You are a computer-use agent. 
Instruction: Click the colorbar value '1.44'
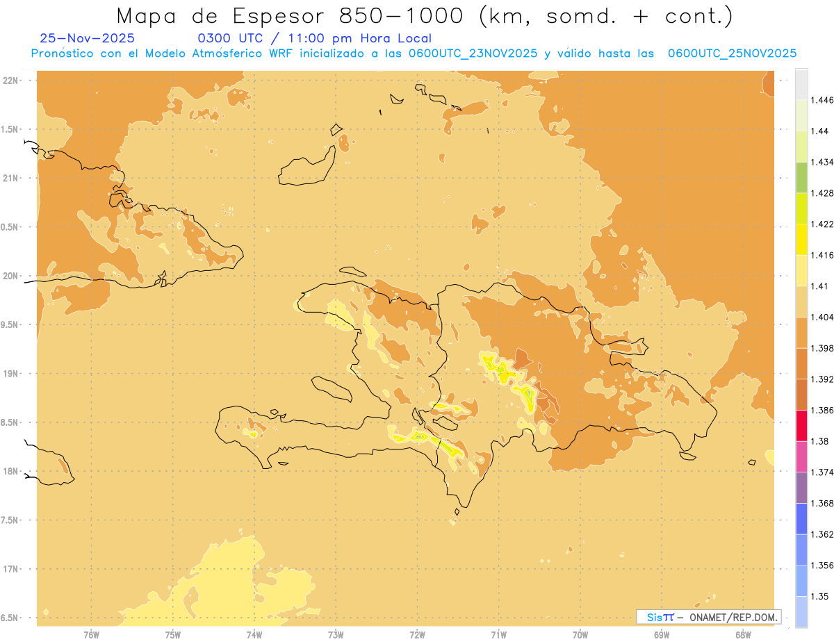(x=821, y=131)
